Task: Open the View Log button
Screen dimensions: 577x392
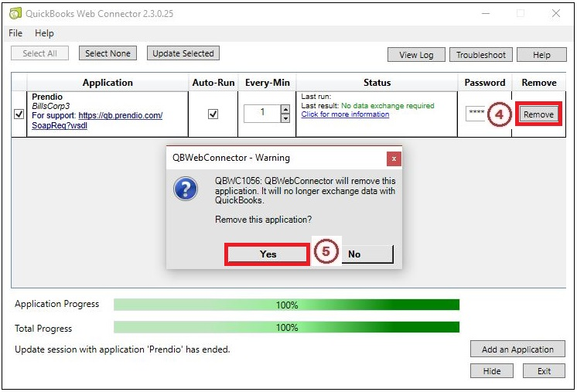Action: pos(416,55)
